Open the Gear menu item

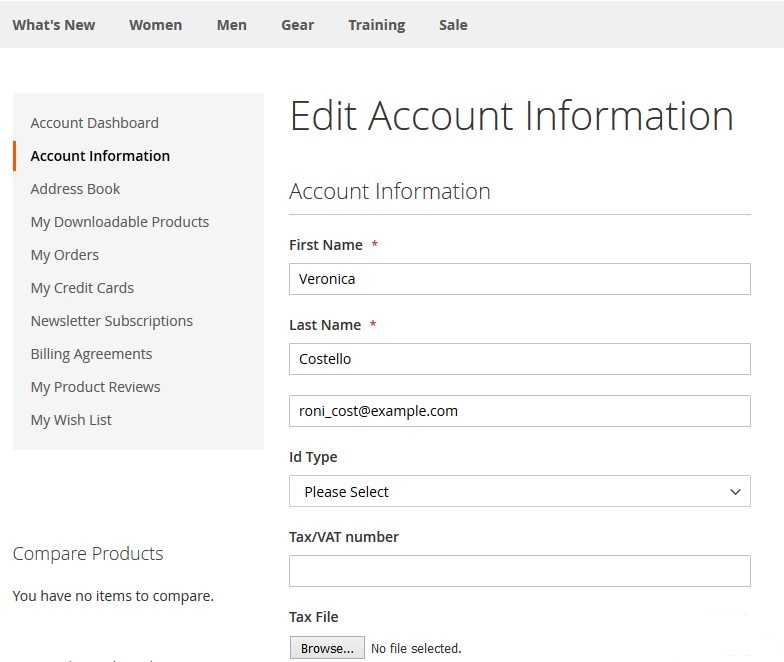pos(297,25)
